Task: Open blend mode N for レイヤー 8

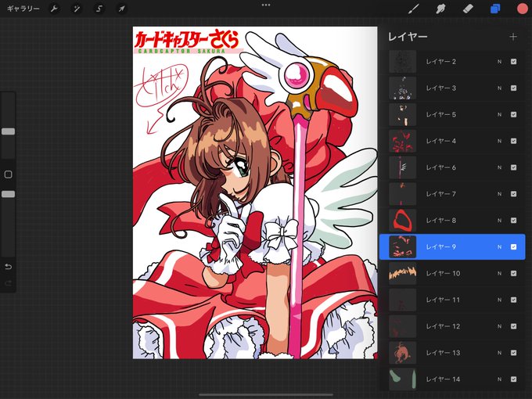Action: (499, 220)
